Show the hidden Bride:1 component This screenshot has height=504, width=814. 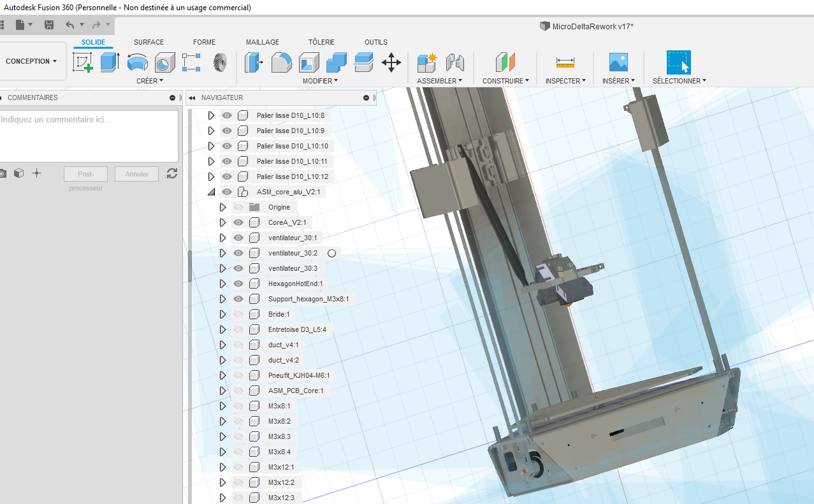238,314
